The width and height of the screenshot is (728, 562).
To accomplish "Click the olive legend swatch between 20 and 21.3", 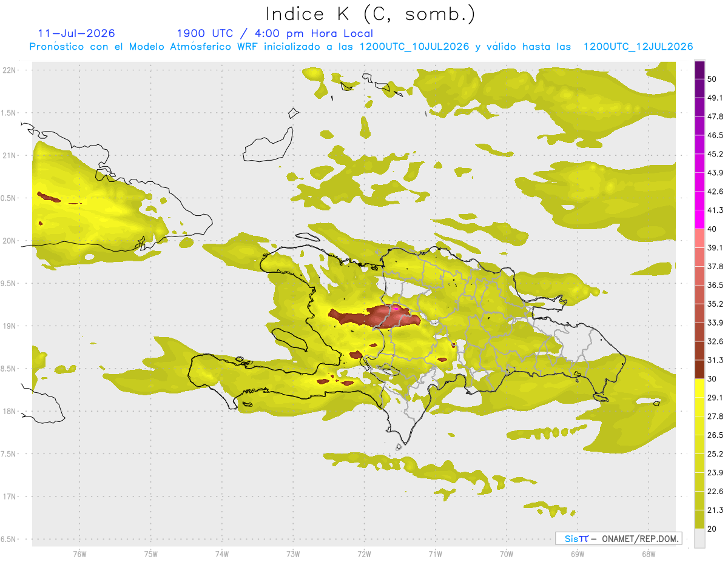I will [699, 519].
